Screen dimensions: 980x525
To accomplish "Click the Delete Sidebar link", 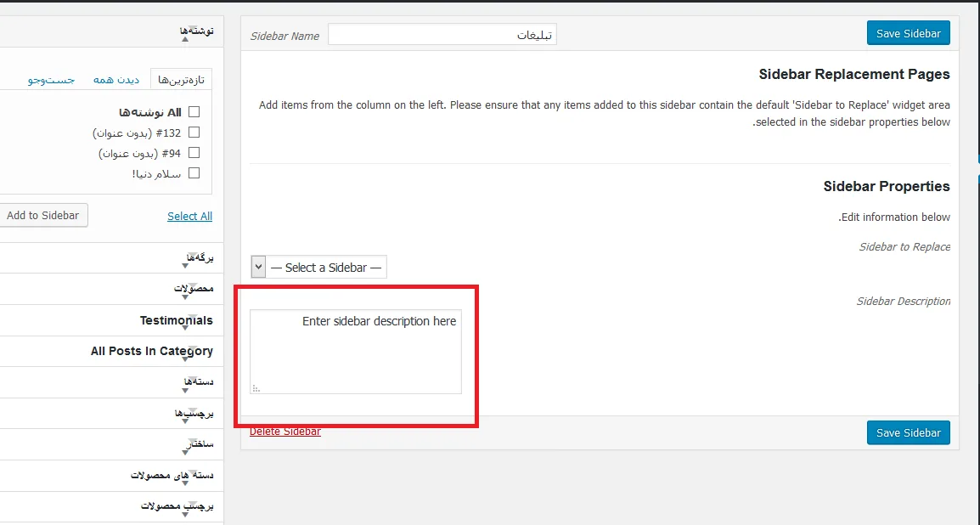I will [285, 432].
